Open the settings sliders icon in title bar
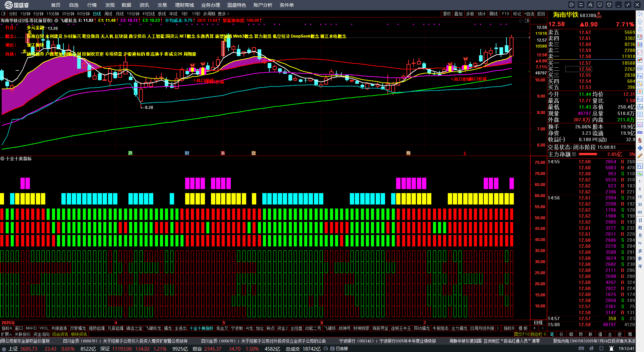Screen dimensions: 644x352 pyautogui.click(x=581, y=5)
